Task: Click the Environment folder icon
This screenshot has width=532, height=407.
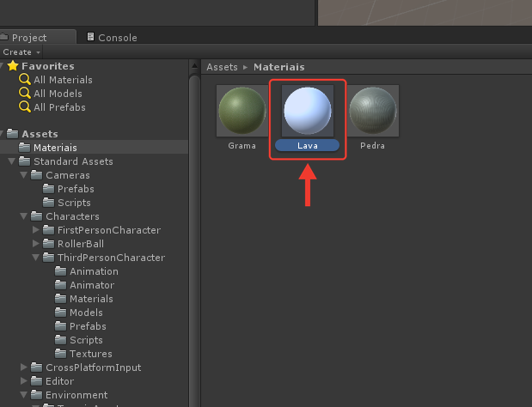Action: tap(37, 394)
